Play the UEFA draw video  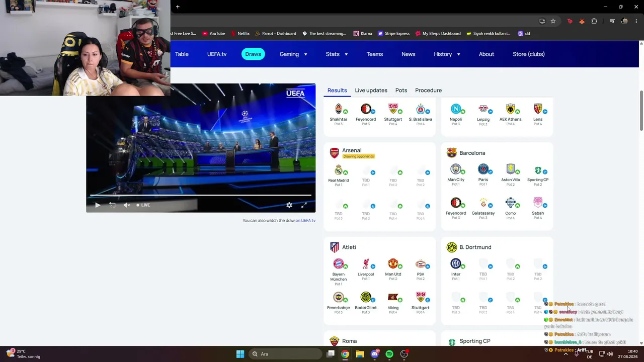(98, 205)
